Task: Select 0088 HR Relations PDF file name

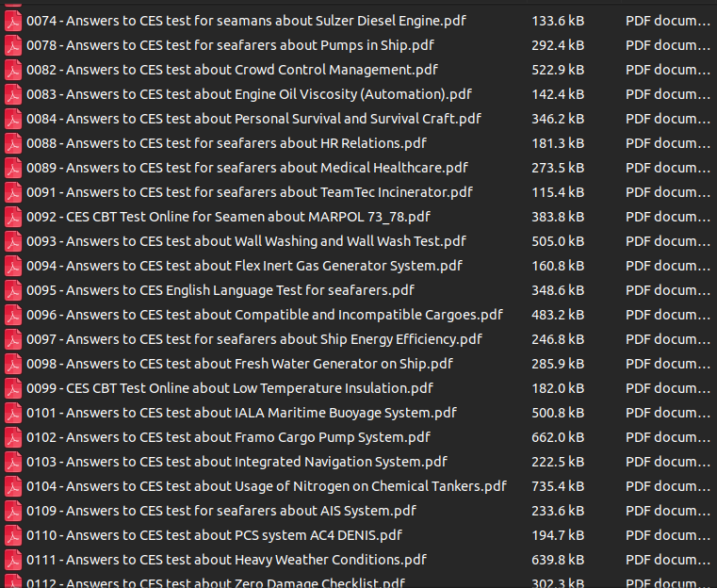Action: [226, 143]
